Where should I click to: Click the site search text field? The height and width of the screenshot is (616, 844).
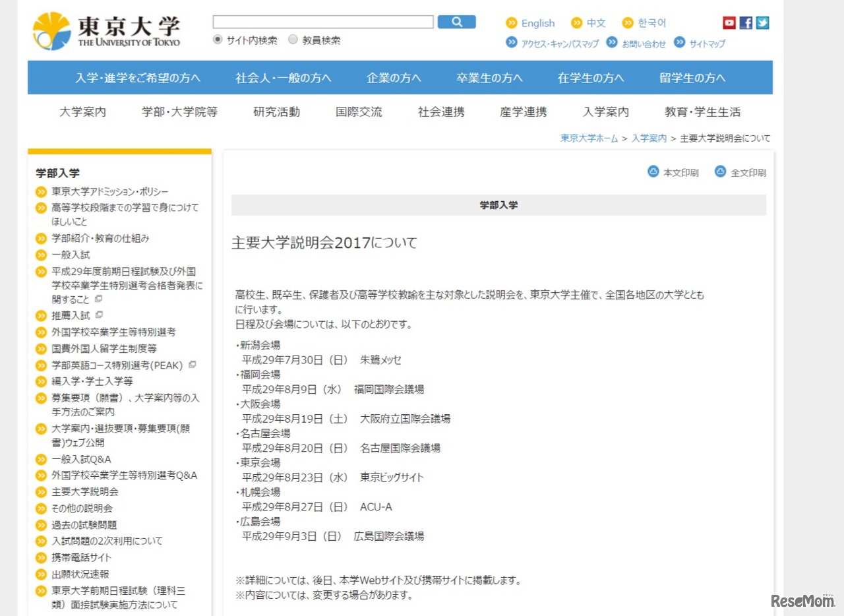tap(323, 22)
